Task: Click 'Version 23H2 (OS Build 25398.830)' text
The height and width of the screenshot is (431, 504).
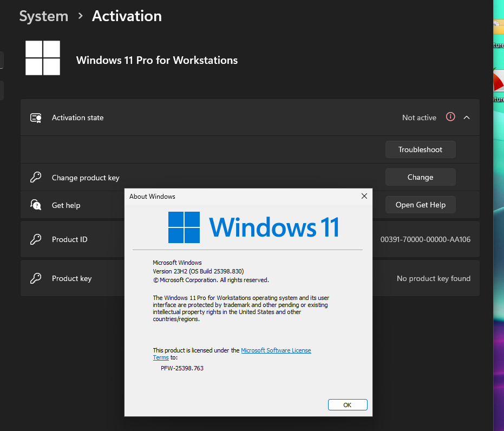Action: click(x=198, y=271)
